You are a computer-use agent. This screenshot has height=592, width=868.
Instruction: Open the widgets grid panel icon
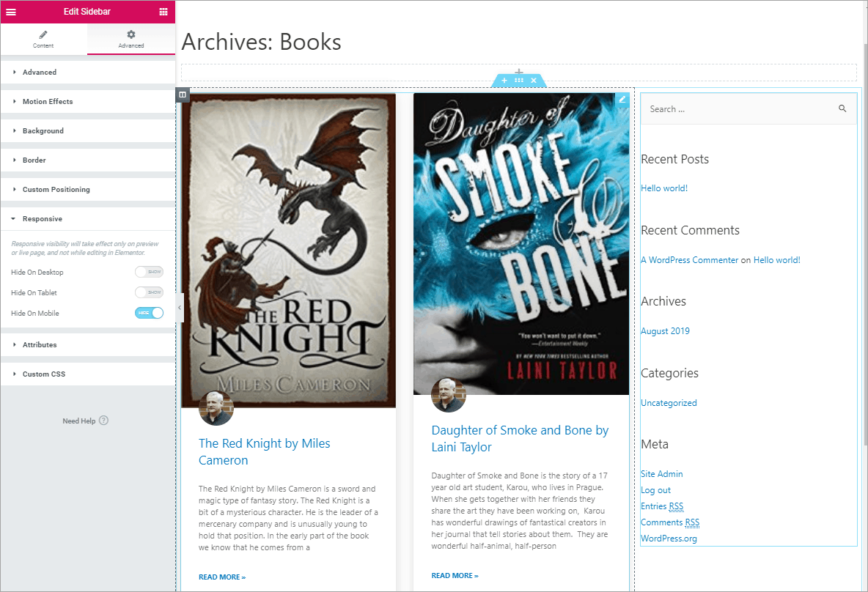click(x=163, y=12)
